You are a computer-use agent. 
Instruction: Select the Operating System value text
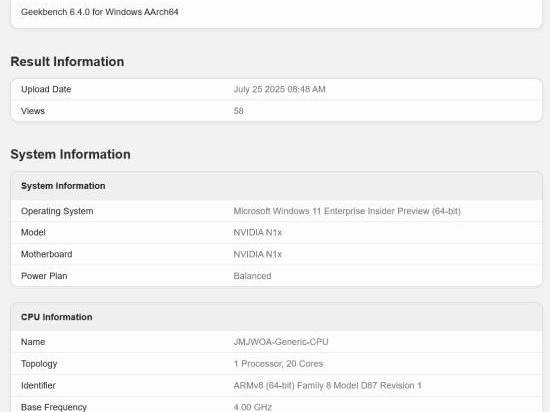coord(347,211)
